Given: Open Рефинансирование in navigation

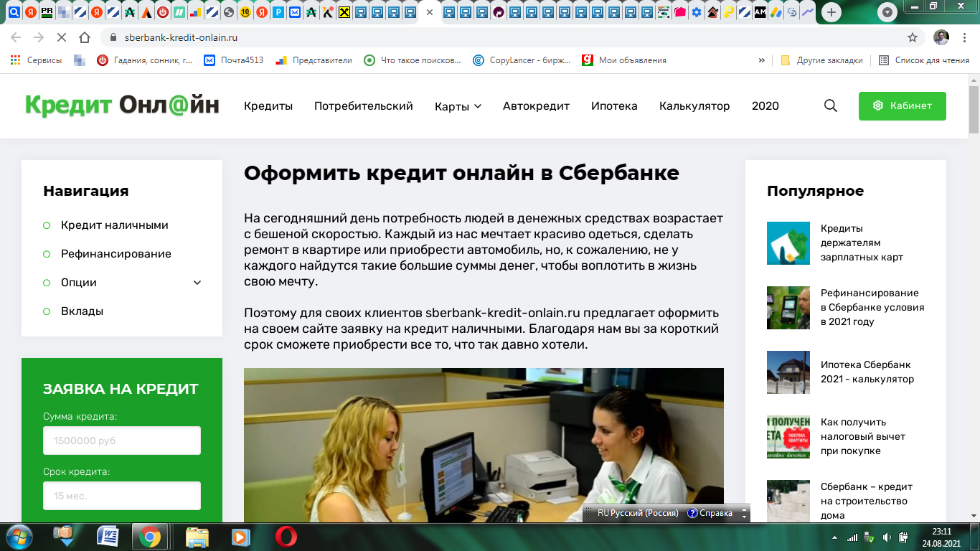Looking at the screenshot, I should point(116,253).
